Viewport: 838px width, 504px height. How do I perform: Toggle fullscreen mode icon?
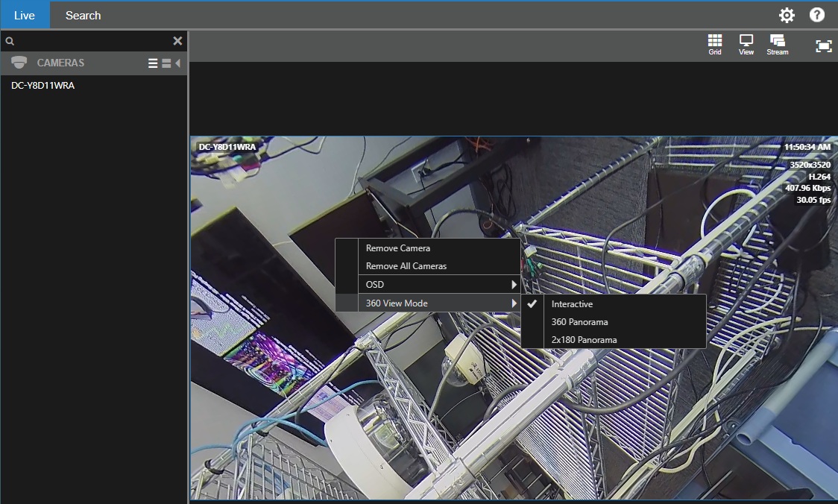click(x=824, y=46)
